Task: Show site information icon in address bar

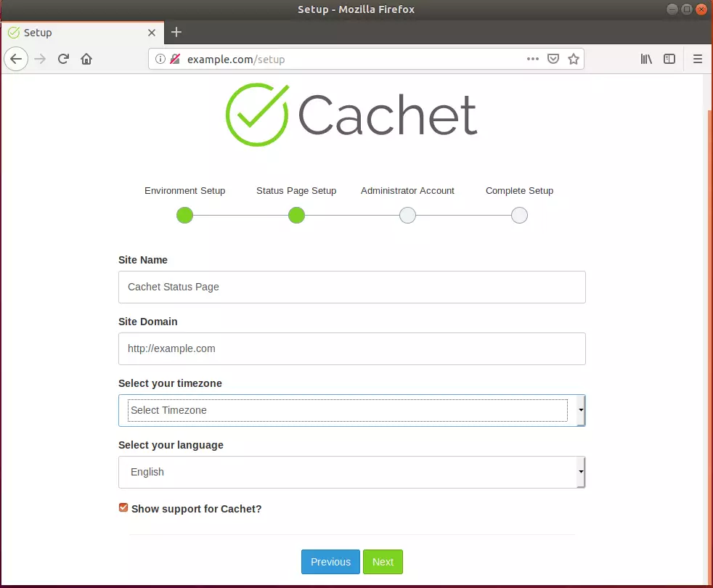Action: pos(160,59)
